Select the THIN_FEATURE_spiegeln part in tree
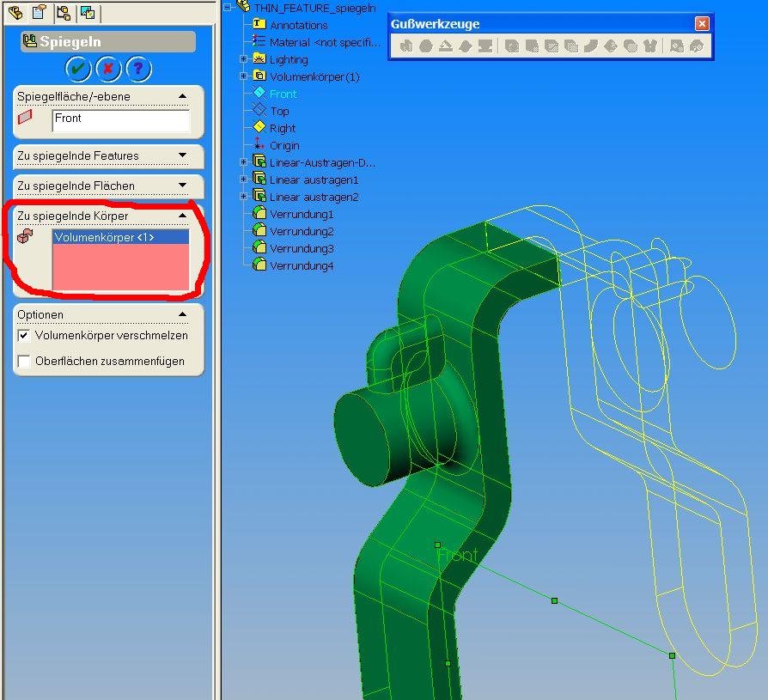Screen dimensions: 768x700 click(x=314, y=8)
